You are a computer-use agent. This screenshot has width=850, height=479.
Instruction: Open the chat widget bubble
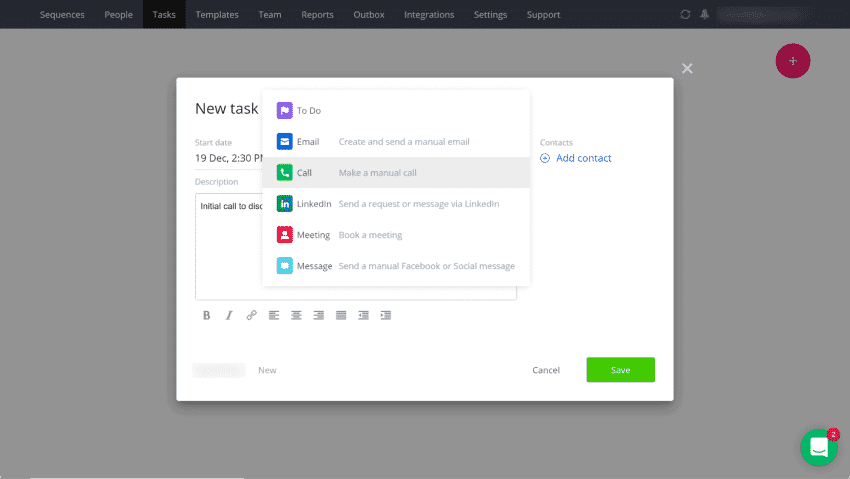point(819,448)
